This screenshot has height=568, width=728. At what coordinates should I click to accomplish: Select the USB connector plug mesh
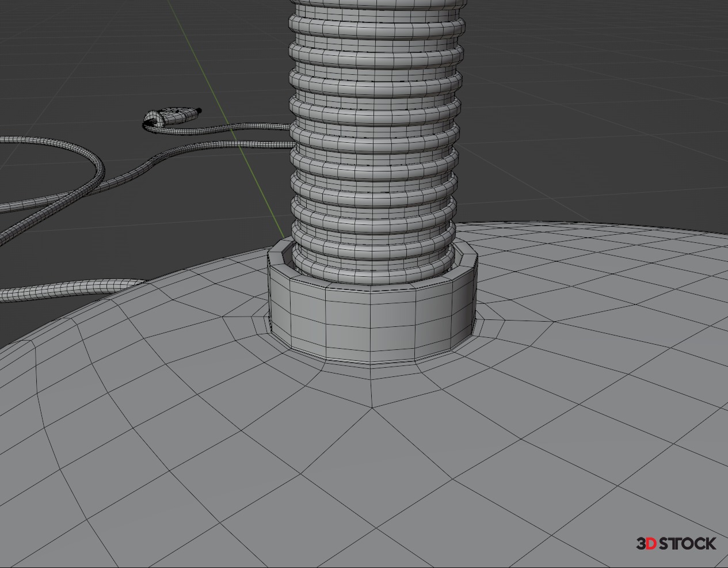click(x=172, y=116)
